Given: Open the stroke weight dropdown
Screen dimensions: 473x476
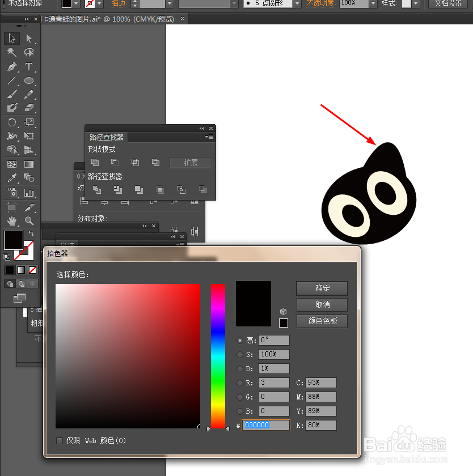Looking at the screenshot, I should click(x=170, y=3).
